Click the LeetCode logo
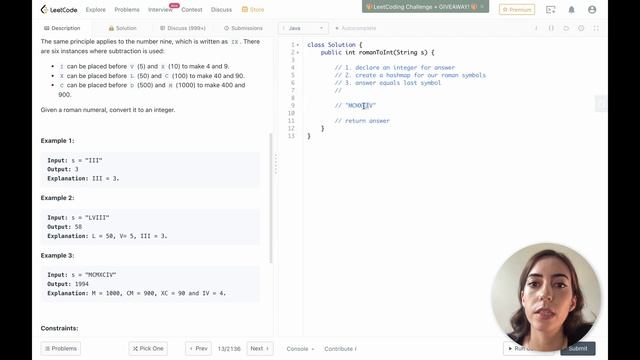Screen dimensions: 640x360 click(59, 9)
